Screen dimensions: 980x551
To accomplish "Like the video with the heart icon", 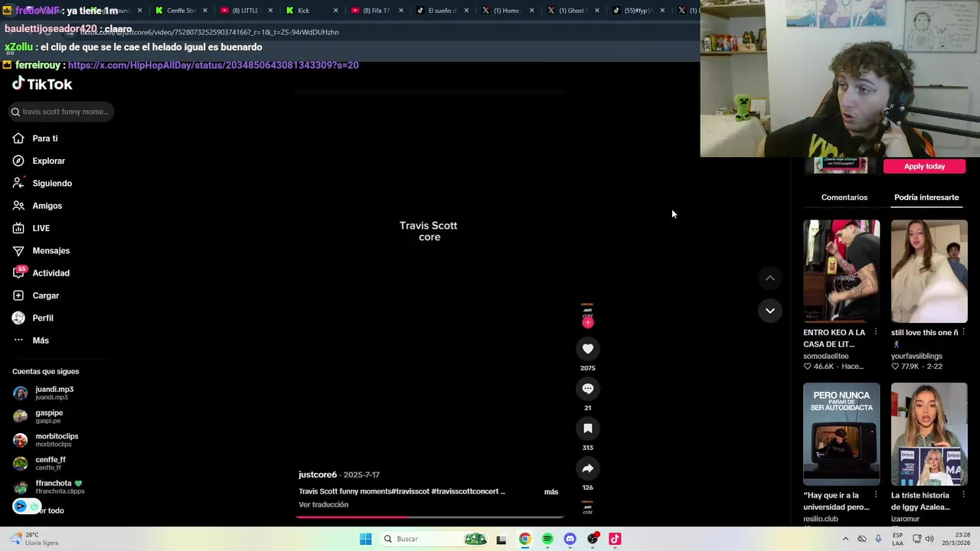I will (588, 349).
